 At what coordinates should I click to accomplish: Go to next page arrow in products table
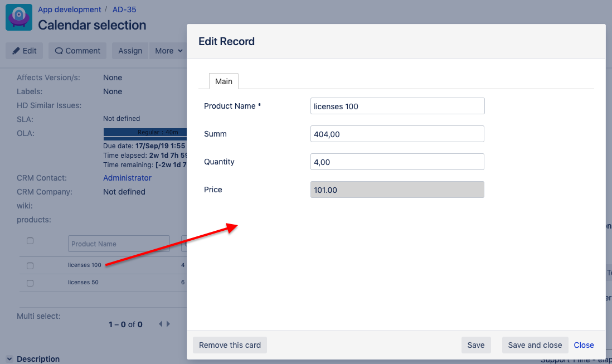[168, 324]
